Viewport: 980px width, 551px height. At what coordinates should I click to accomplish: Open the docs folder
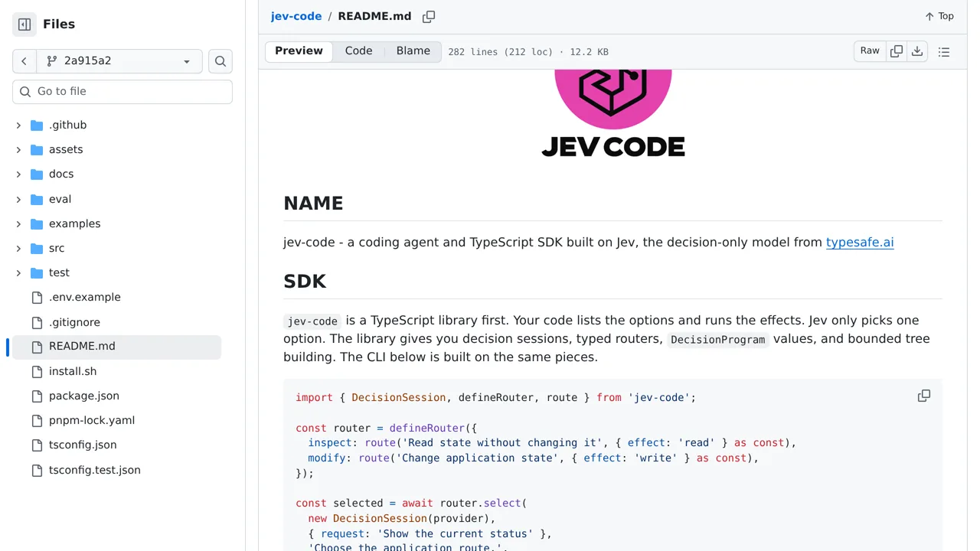point(61,174)
